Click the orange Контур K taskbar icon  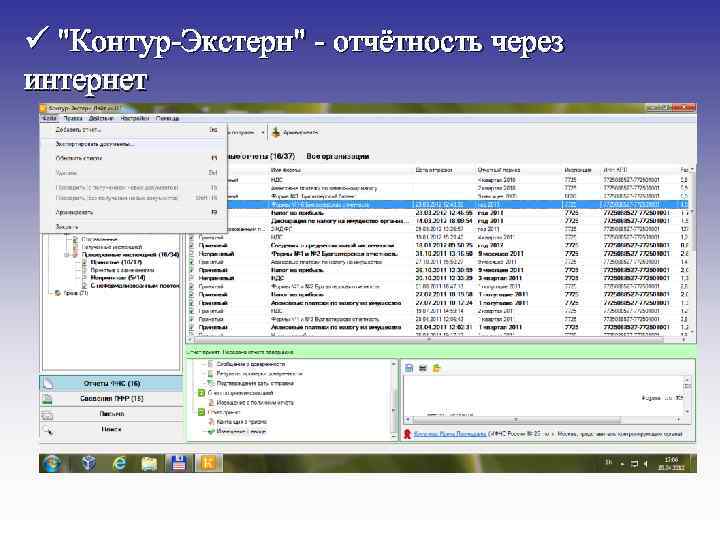tap(208, 463)
